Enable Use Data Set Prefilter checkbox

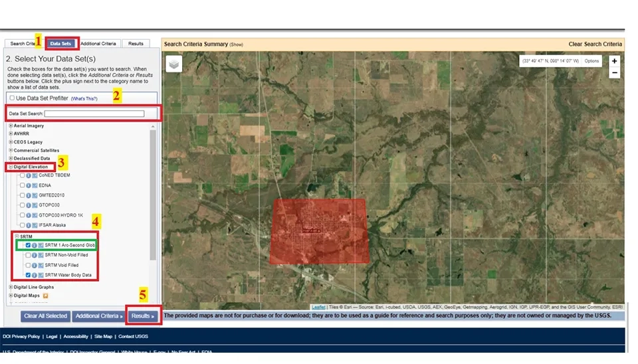click(12, 98)
